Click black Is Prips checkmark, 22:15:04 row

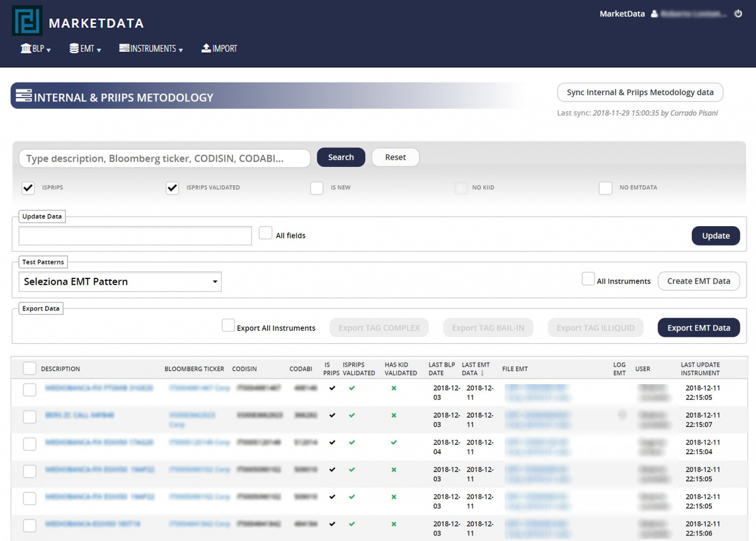332,443
